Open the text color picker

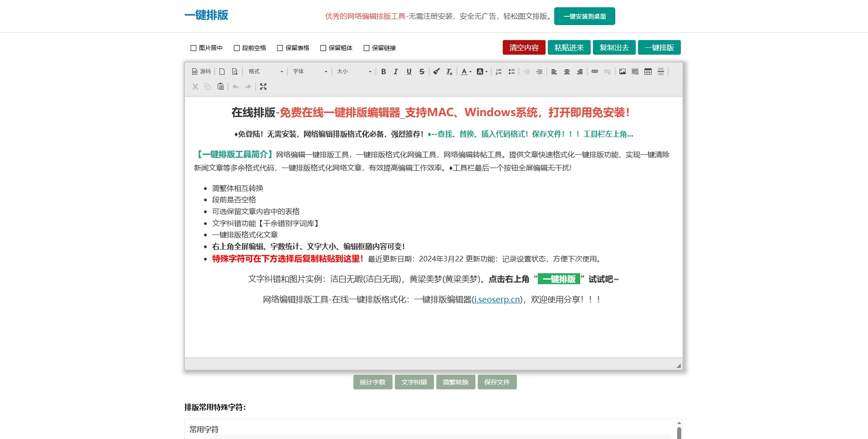(x=466, y=71)
